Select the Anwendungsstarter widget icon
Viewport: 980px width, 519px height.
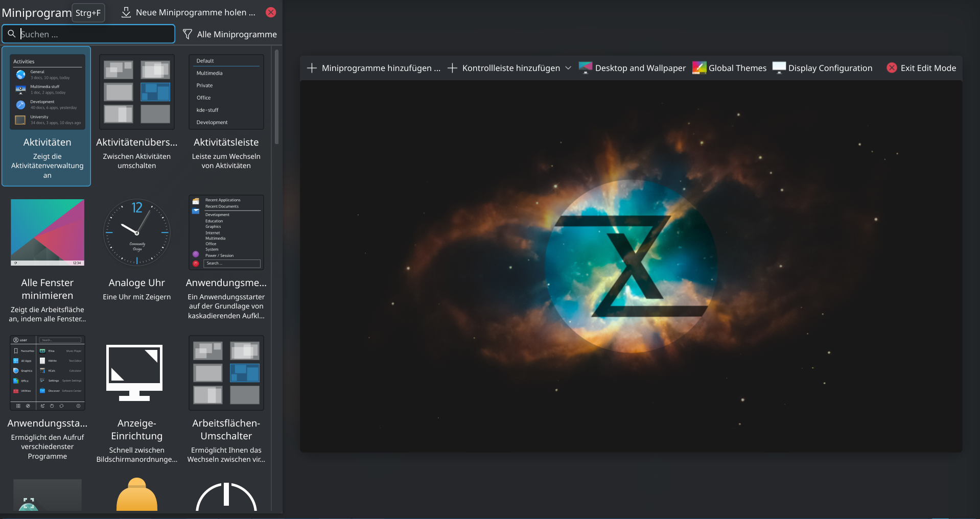48,373
